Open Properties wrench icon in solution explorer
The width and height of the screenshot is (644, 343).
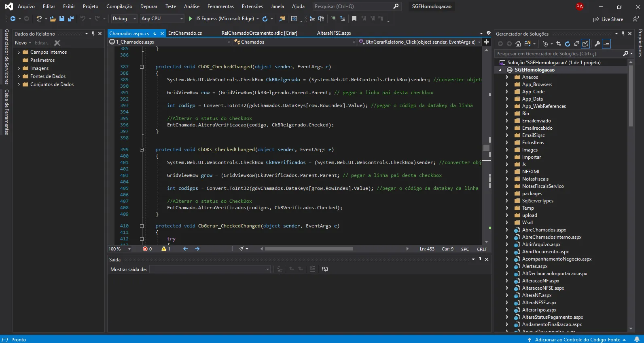pos(597,44)
